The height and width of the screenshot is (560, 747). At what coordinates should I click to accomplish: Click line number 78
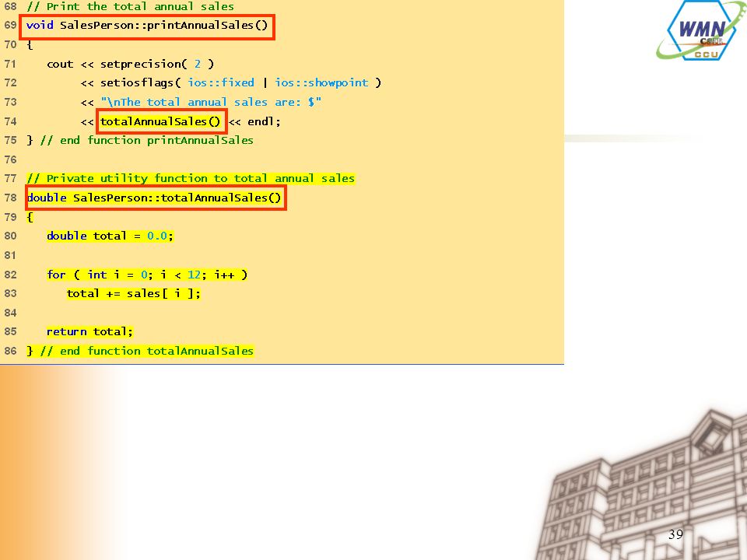click(10, 197)
